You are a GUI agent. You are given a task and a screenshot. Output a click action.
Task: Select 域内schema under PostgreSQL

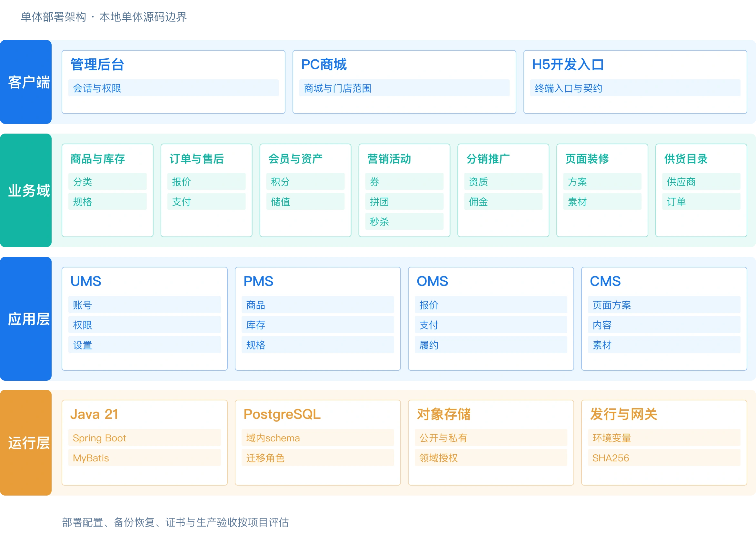pyautogui.click(x=318, y=438)
